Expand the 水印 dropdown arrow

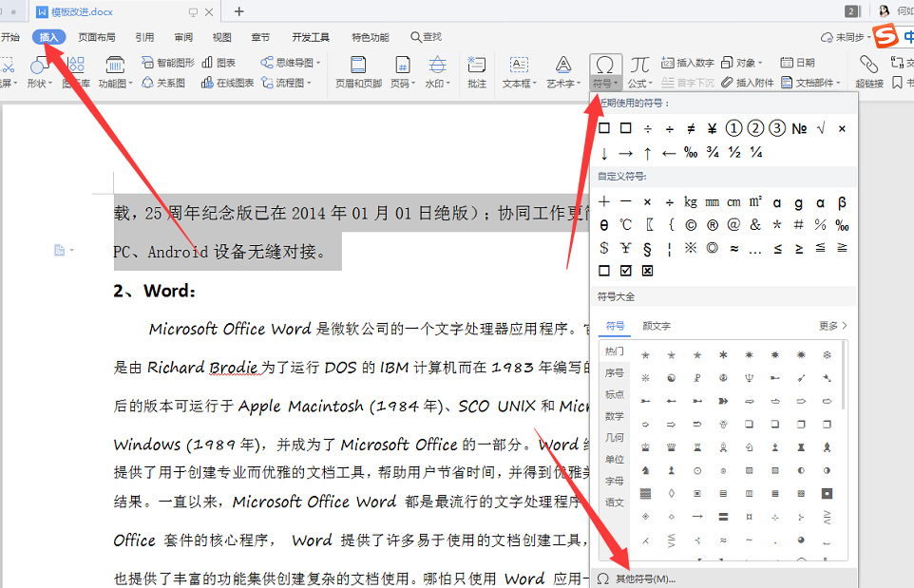click(448, 84)
